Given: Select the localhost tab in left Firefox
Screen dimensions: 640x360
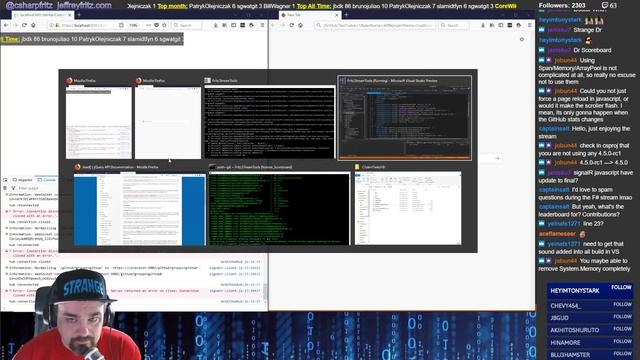Looking at the screenshot, I should (x=42, y=15).
